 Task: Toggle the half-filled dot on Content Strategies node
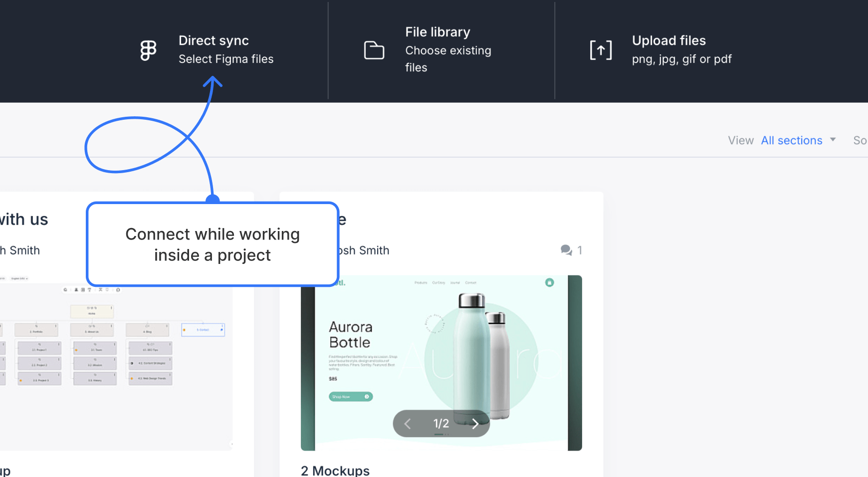132,363
